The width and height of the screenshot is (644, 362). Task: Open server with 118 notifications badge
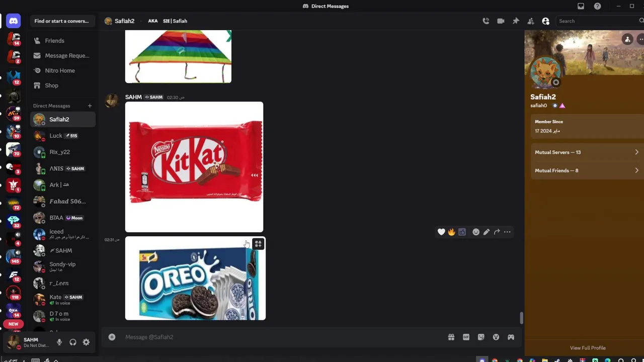(14, 292)
